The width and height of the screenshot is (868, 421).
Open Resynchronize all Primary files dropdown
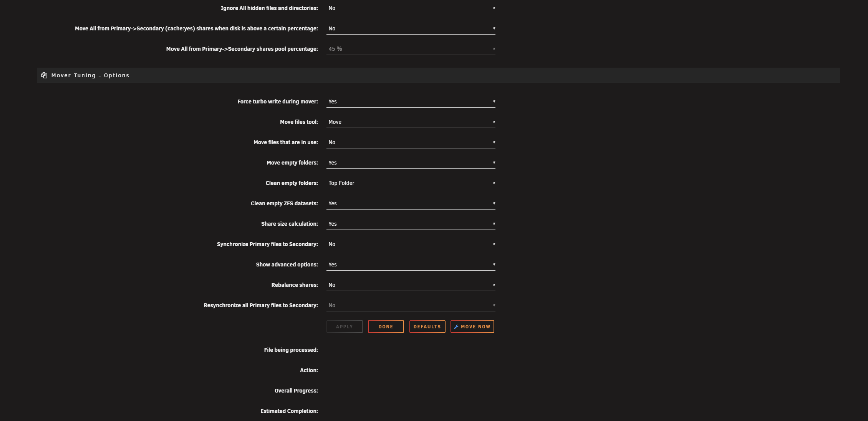pos(411,305)
